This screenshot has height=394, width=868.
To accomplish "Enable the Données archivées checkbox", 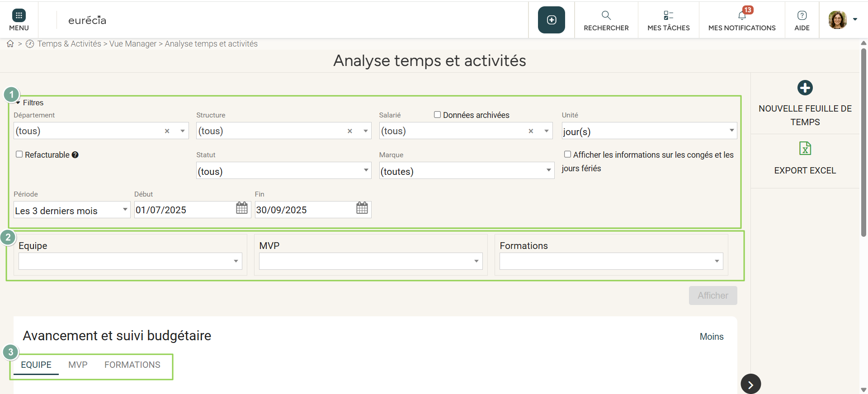I will coord(437,115).
